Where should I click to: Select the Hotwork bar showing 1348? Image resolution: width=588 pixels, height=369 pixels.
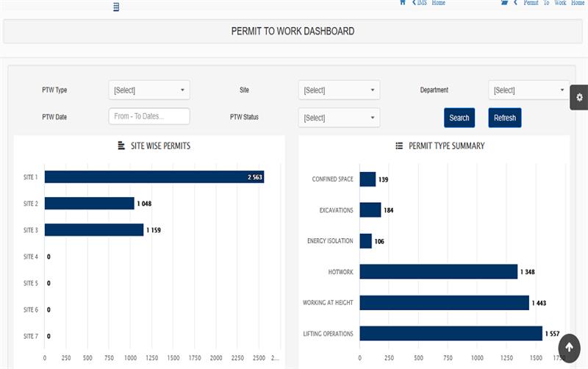coord(438,271)
